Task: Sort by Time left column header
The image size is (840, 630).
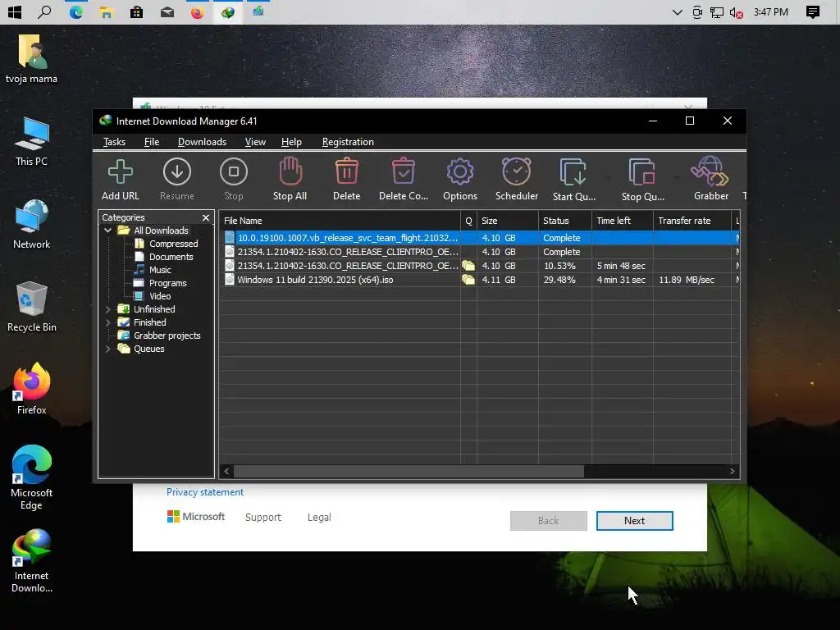Action: 622,221
